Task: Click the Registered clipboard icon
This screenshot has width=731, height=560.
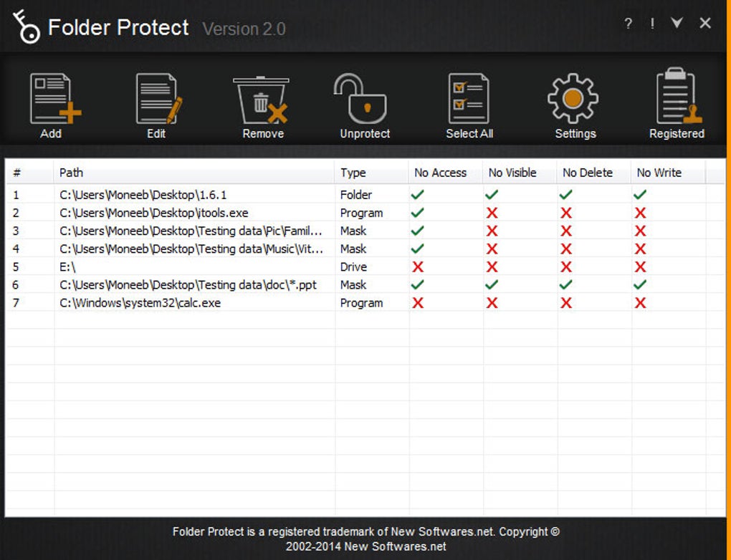Action: [679, 96]
